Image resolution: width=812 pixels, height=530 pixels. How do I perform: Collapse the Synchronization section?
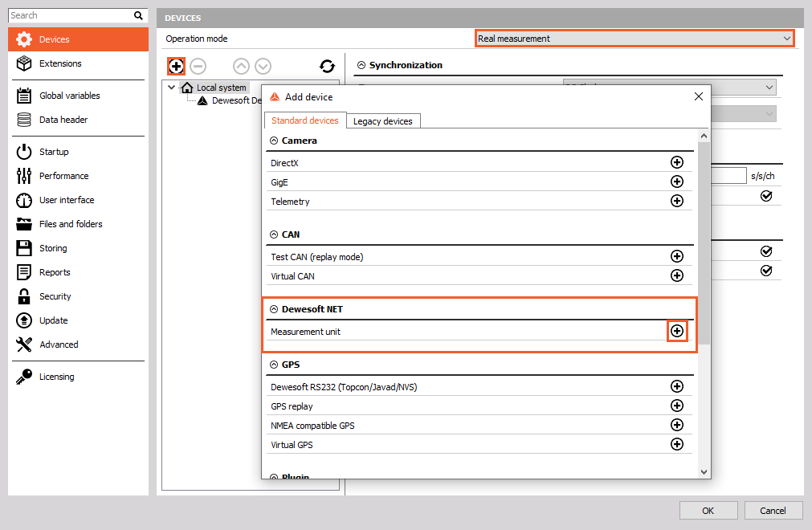pos(361,65)
